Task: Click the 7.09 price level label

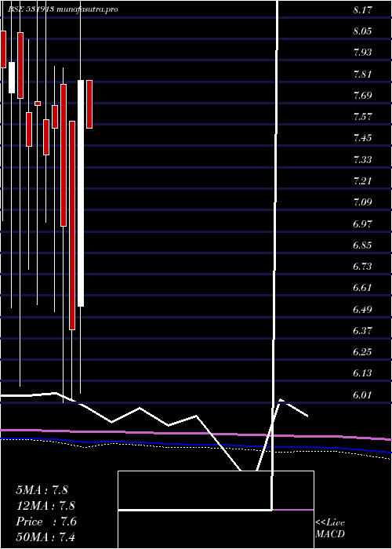Action: (362, 202)
